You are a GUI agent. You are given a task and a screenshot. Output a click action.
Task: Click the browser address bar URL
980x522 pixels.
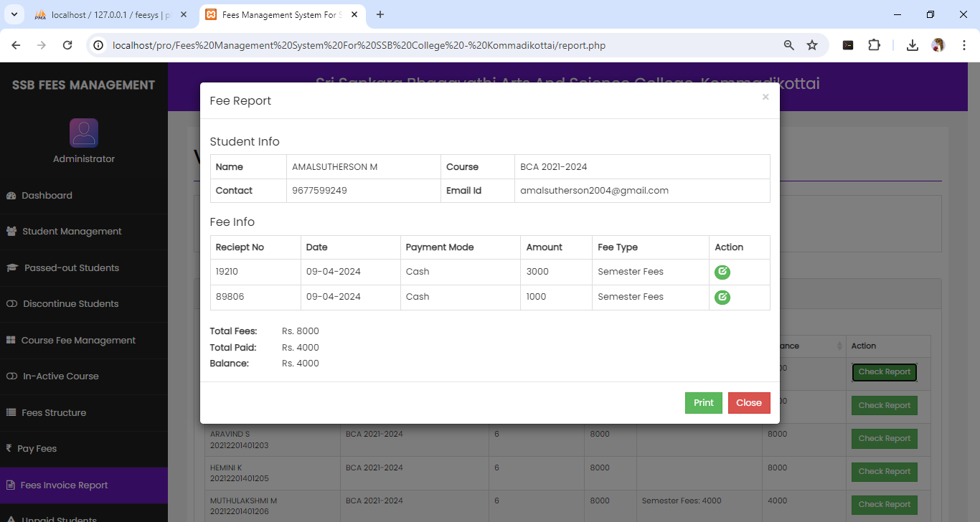[x=359, y=45]
